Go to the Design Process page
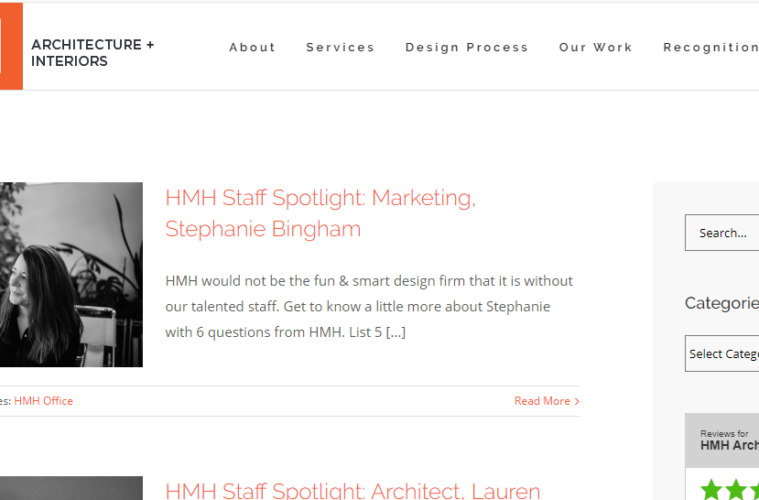Screen dimensions: 759x500 [x=466, y=47]
